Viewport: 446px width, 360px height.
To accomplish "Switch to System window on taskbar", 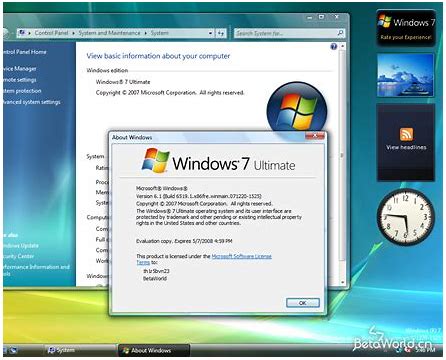I will tap(80, 350).
